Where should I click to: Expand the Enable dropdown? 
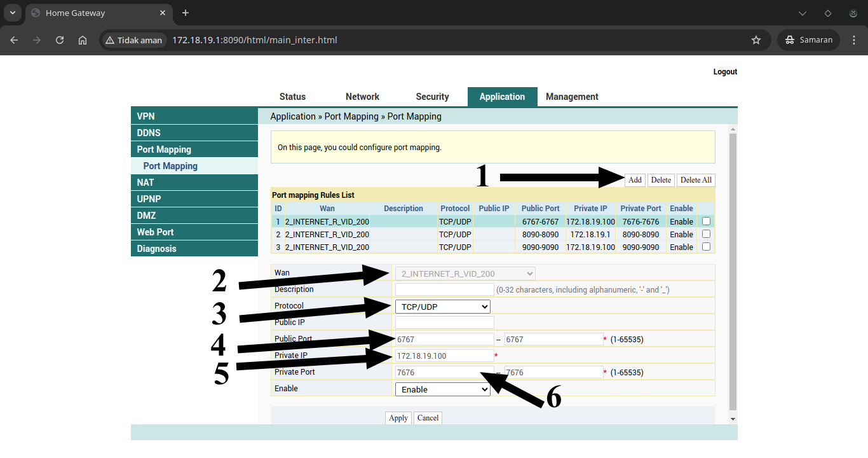(442, 389)
